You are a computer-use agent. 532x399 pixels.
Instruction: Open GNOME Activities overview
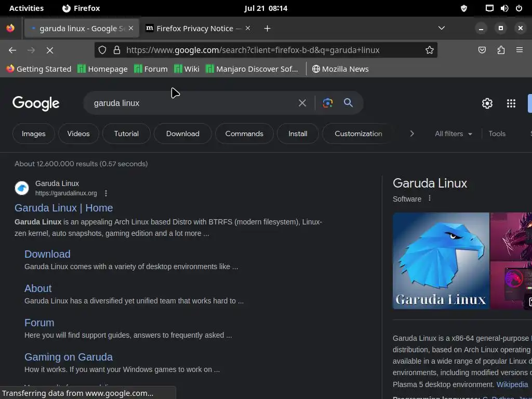tap(26, 8)
